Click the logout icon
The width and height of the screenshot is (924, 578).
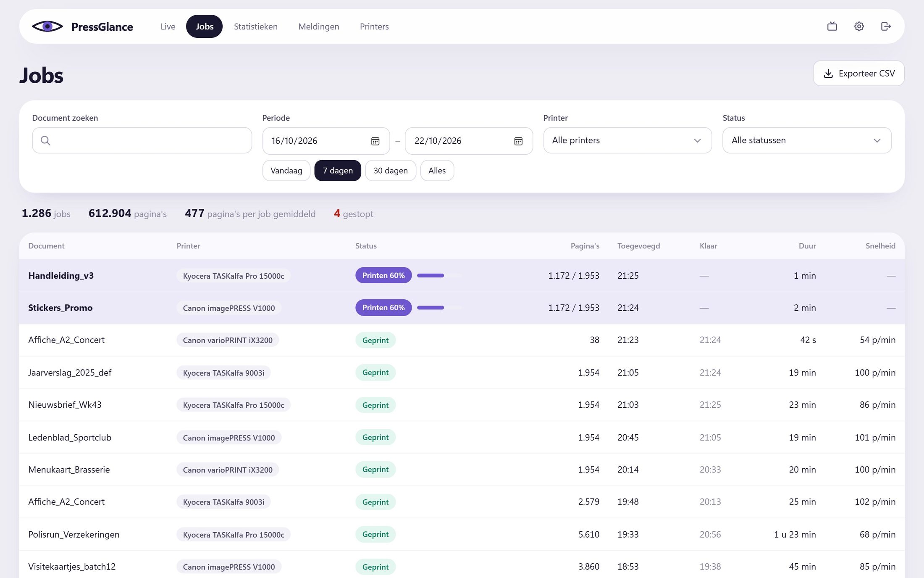(886, 26)
